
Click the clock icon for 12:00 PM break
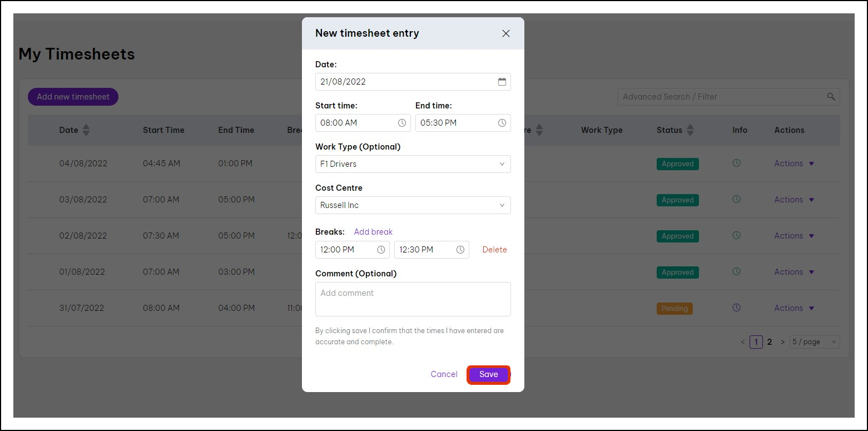click(x=381, y=250)
